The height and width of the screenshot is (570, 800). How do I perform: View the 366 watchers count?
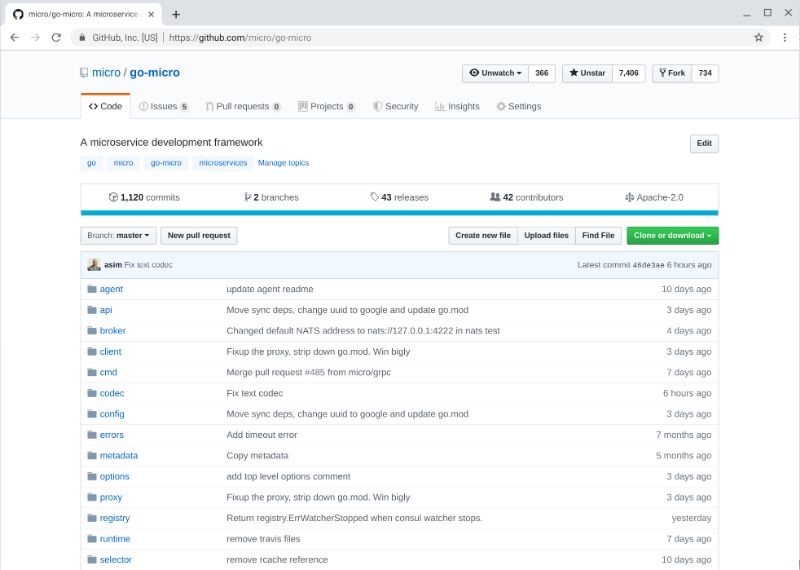[542, 73]
